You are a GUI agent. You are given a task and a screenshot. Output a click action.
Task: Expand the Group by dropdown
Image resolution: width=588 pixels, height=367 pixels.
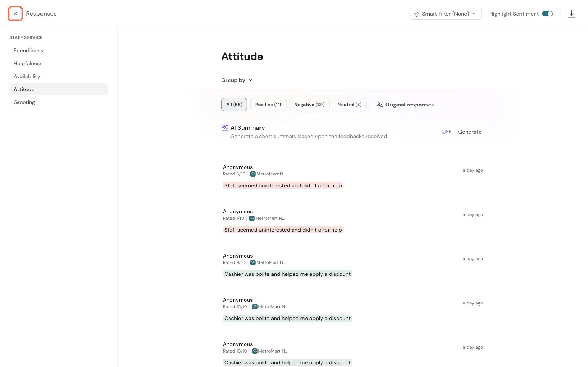point(237,80)
